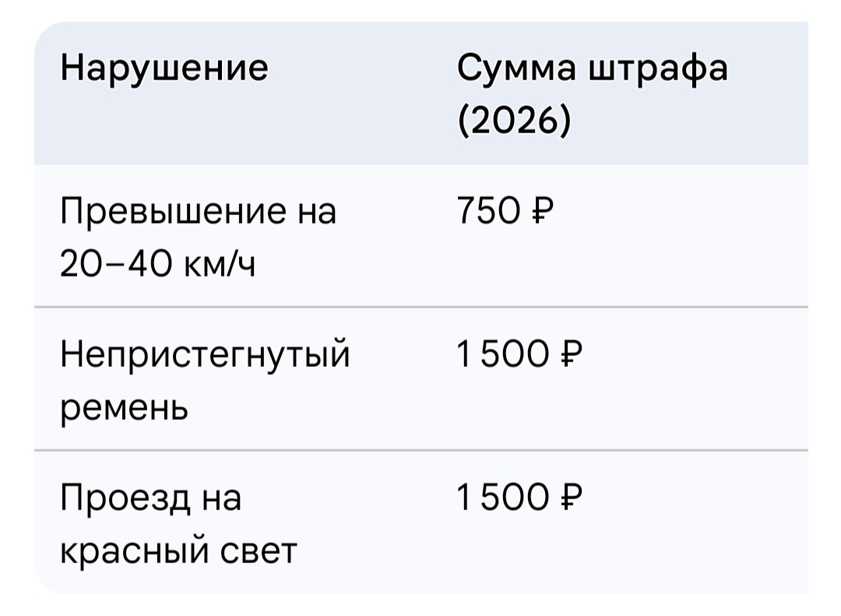Select the 1 500 ₽ red light fine
This screenshot has width=841, height=616.
coord(519,497)
